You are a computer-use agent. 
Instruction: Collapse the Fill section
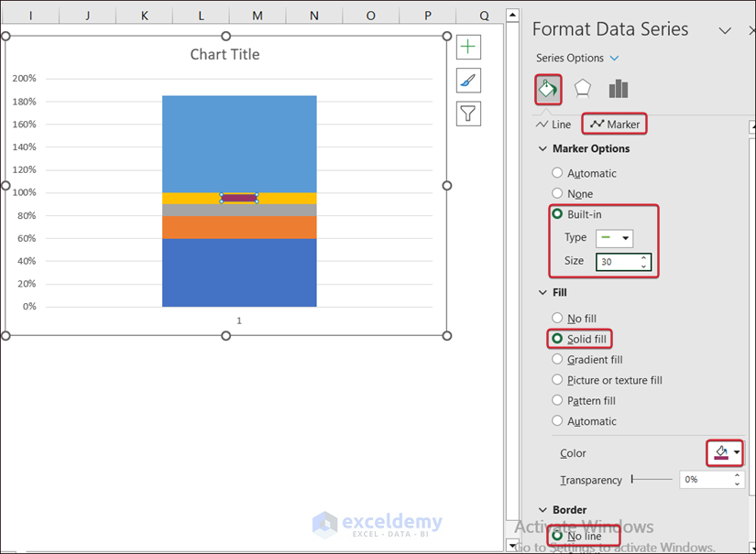pos(542,292)
